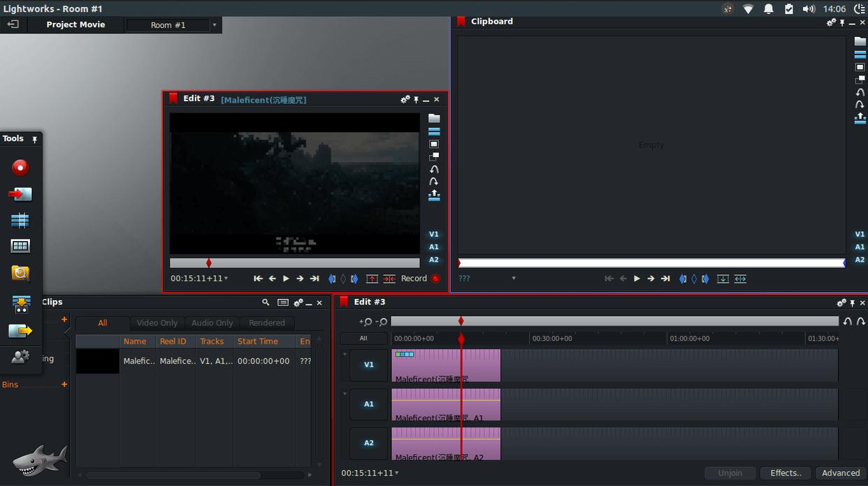Select All tracks button in timeline
868x486 pixels.
(x=363, y=339)
